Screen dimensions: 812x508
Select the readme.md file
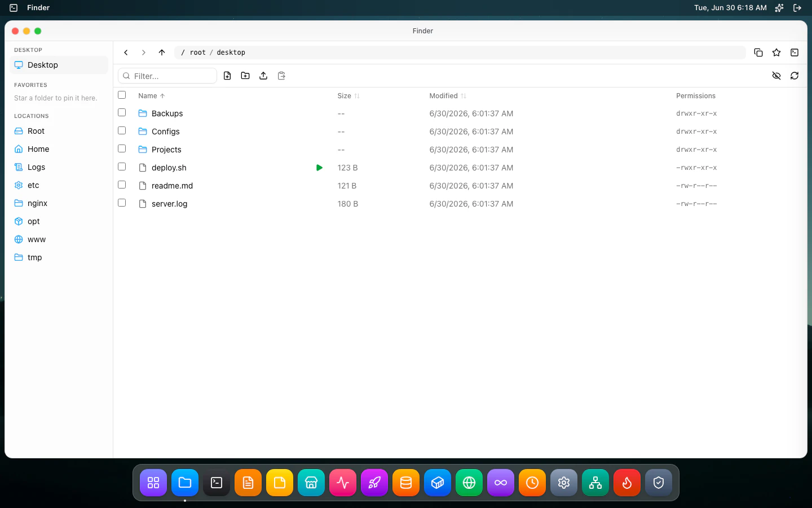pyautogui.click(x=172, y=186)
